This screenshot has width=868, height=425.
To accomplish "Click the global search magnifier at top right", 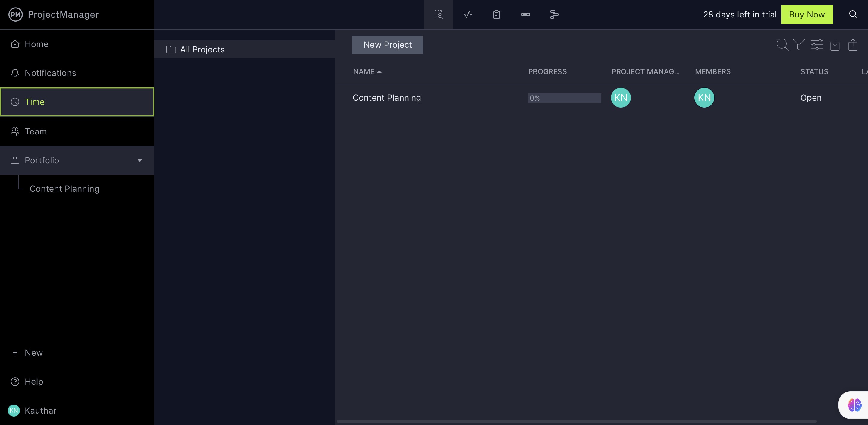I will click(853, 14).
